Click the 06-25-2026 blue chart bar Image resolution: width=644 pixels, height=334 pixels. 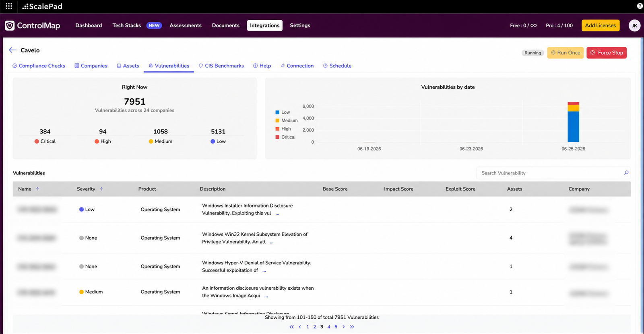click(x=573, y=127)
